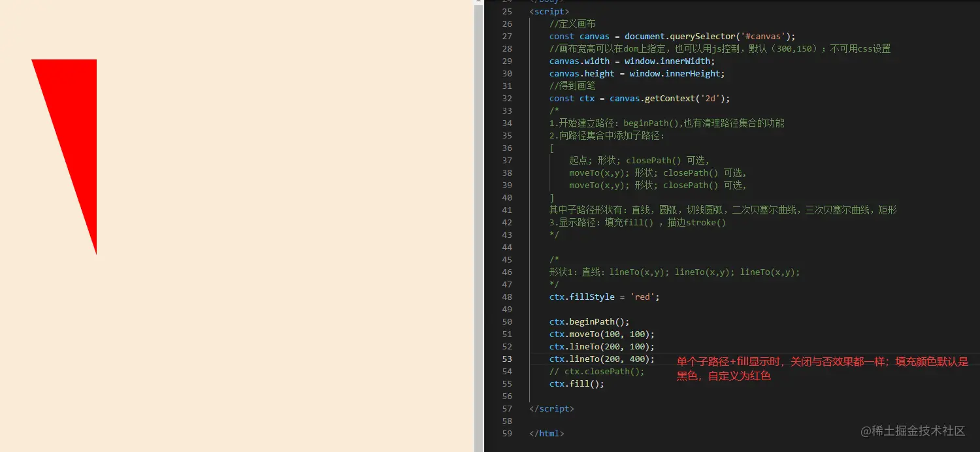Select the canvas.width = window.innerWidth line
The width and height of the screenshot is (980, 452).
point(632,61)
